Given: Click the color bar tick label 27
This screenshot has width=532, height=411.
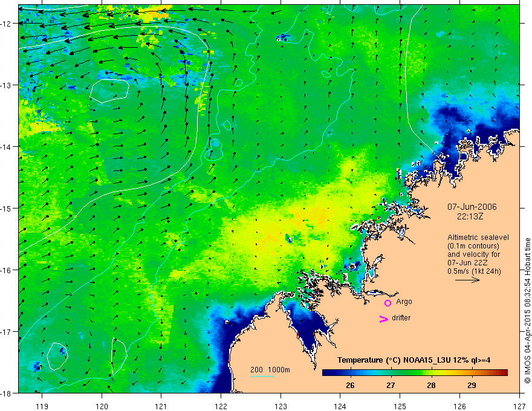Looking at the screenshot, I should click(x=391, y=385).
